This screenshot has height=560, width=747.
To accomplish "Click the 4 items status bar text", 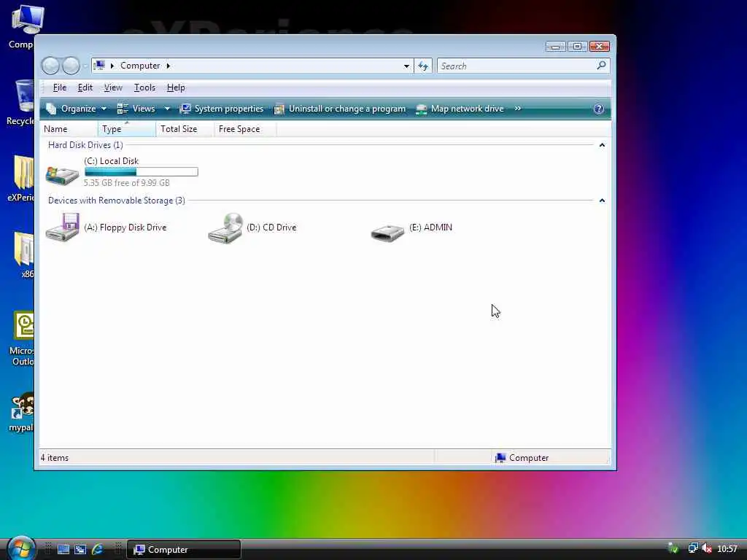I will (54, 458).
